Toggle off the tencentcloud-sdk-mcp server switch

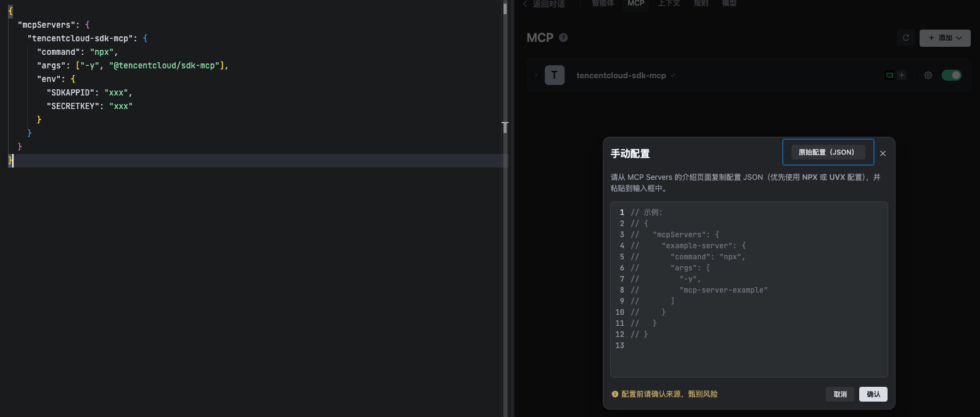pyautogui.click(x=951, y=75)
